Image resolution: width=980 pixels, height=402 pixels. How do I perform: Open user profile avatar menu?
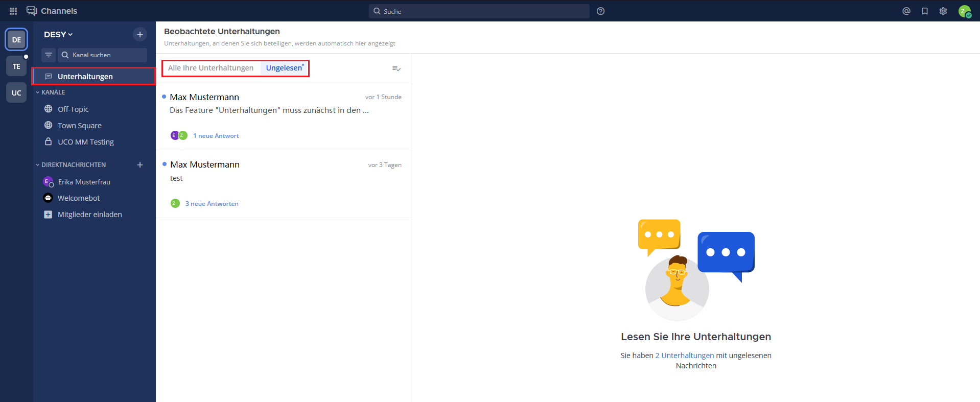click(x=964, y=11)
